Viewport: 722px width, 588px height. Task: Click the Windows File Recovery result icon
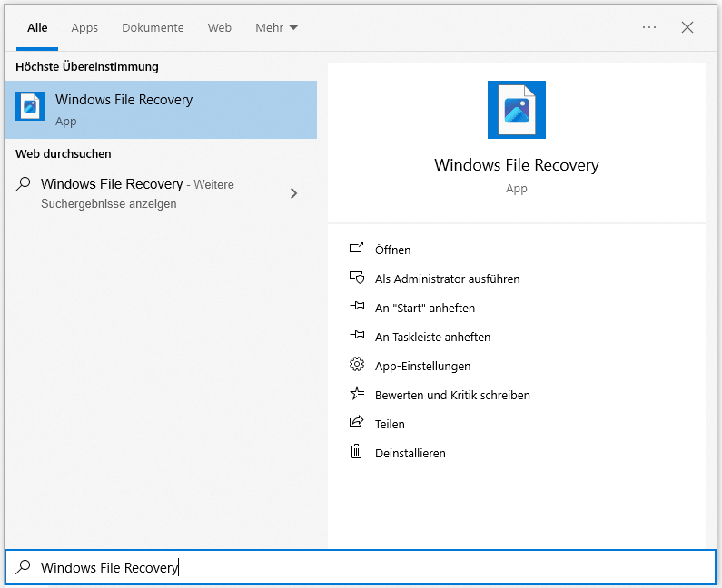pos(30,106)
